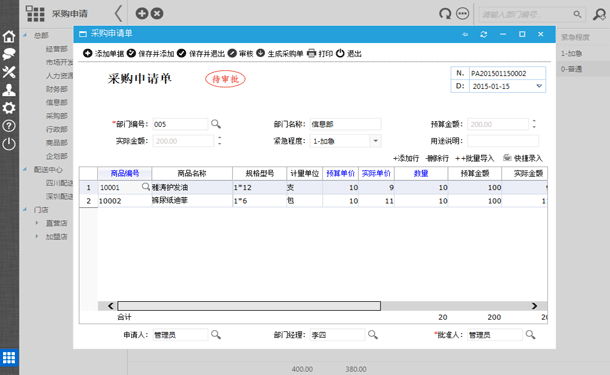Open the date dropdown showing 2015-01-15
The width and height of the screenshot is (610, 375).
[x=539, y=86]
